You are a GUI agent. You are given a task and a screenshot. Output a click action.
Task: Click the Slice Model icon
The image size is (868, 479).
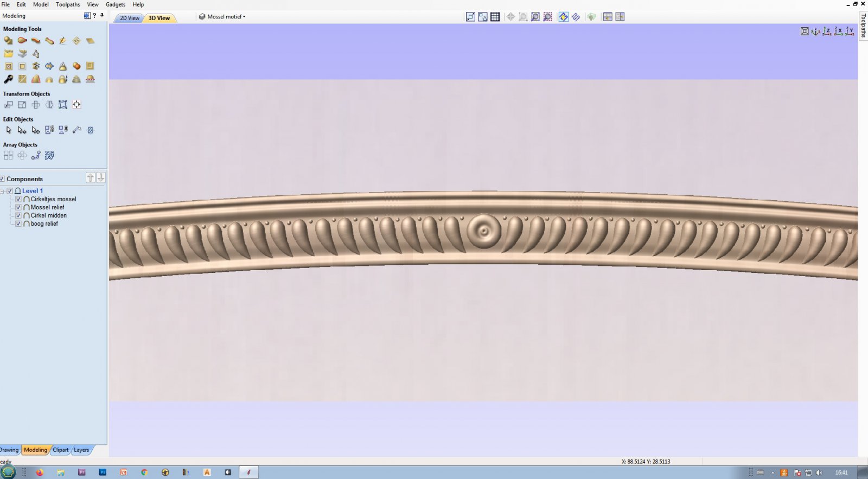90,79
